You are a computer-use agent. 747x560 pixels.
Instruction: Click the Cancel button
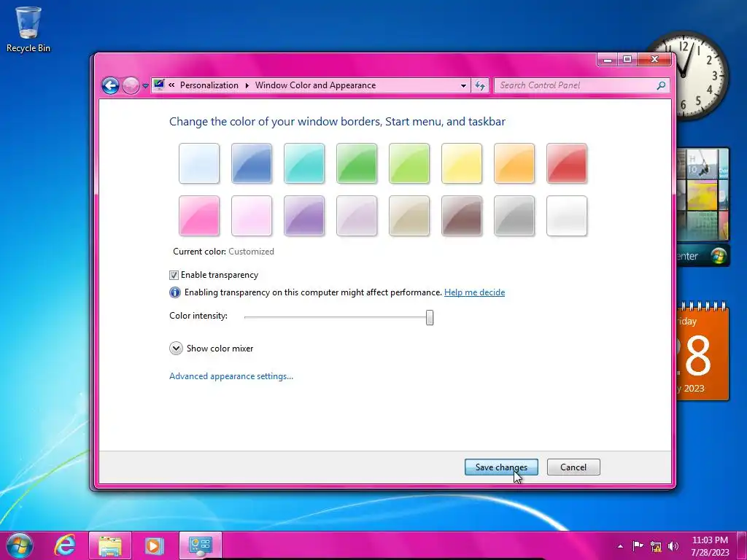tap(573, 467)
